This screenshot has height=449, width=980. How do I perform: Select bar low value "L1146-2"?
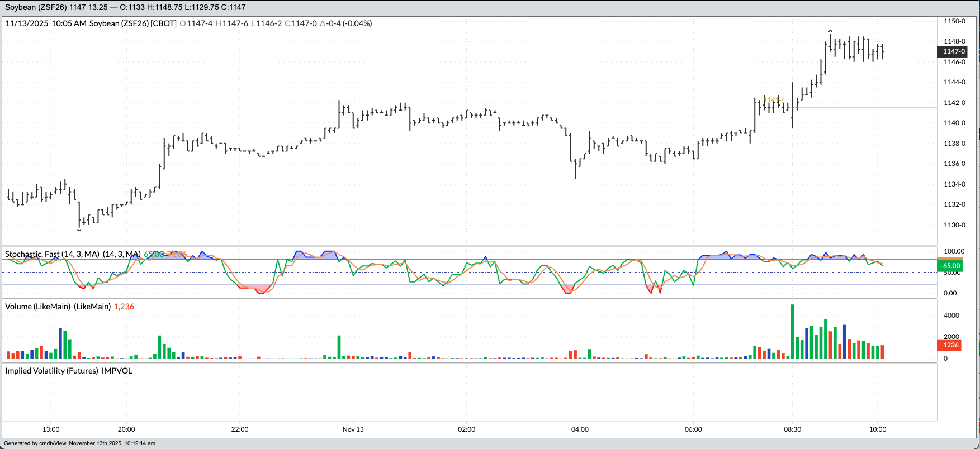(267, 23)
